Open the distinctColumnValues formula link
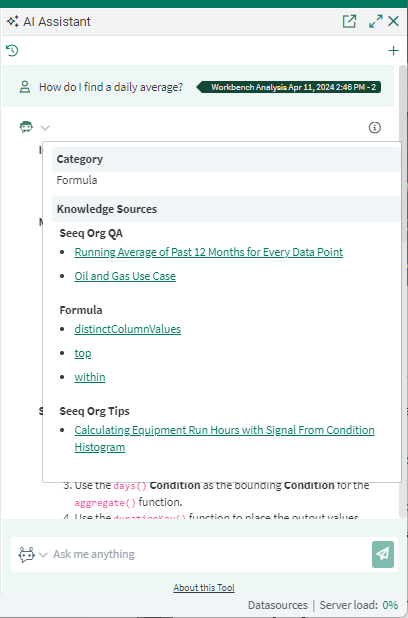 pos(128,329)
